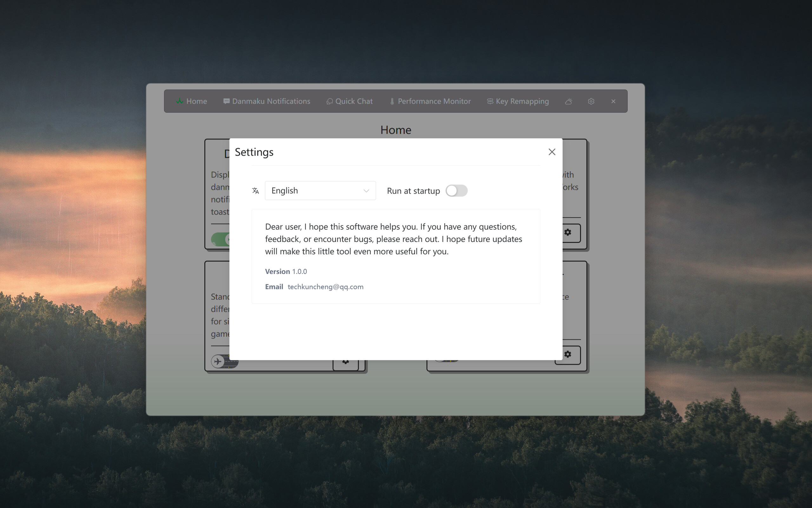Click the weather/theme icon in the navbar
Viewport: 812px width, 508px height.
pos(569,101)
